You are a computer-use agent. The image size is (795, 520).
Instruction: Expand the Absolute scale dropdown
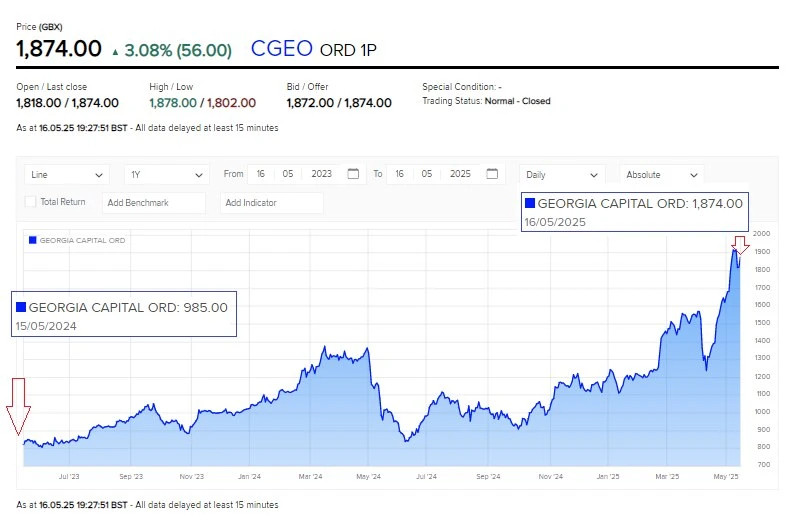pos(662,175)
